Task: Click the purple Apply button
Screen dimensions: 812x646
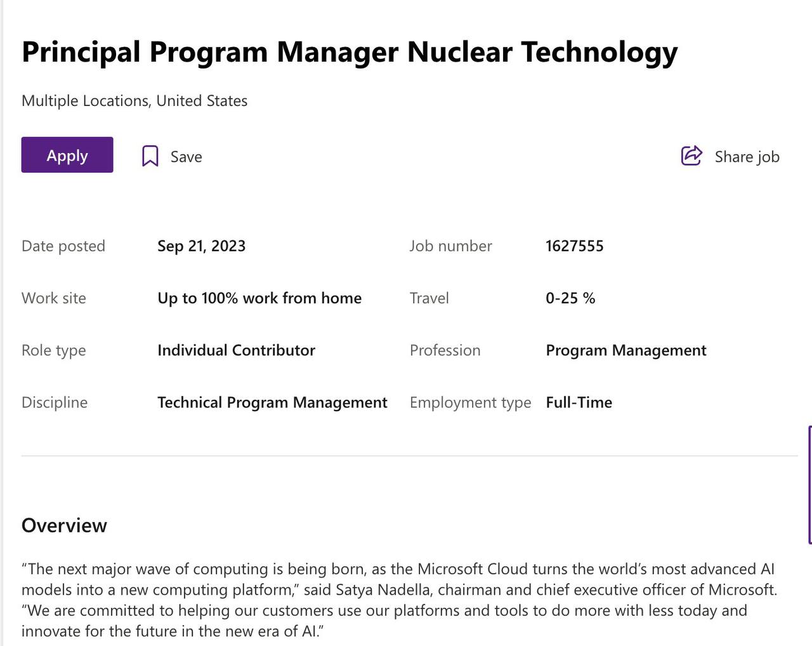Action: coord(67,155)
